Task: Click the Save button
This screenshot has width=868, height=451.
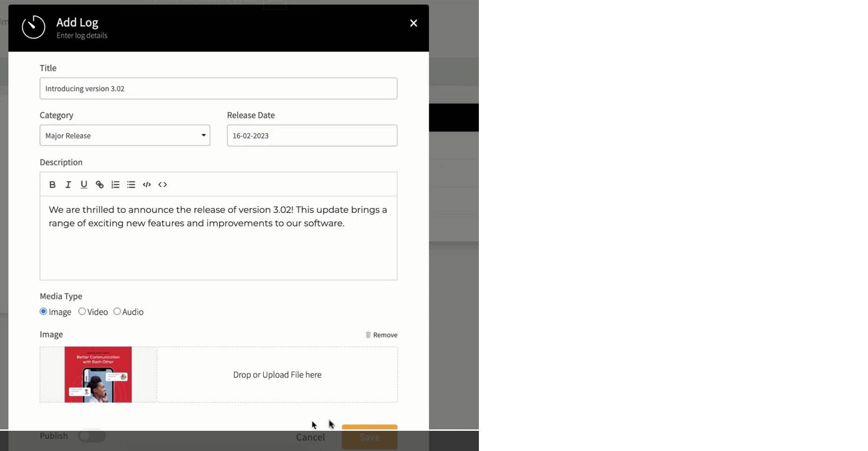Action: point(369,437)
